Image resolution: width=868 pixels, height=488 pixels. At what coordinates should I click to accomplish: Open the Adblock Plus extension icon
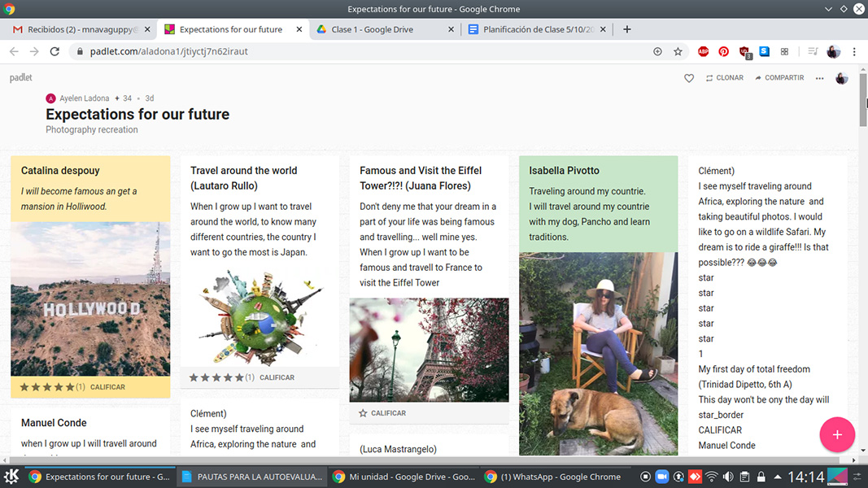(x=704, y=51)
